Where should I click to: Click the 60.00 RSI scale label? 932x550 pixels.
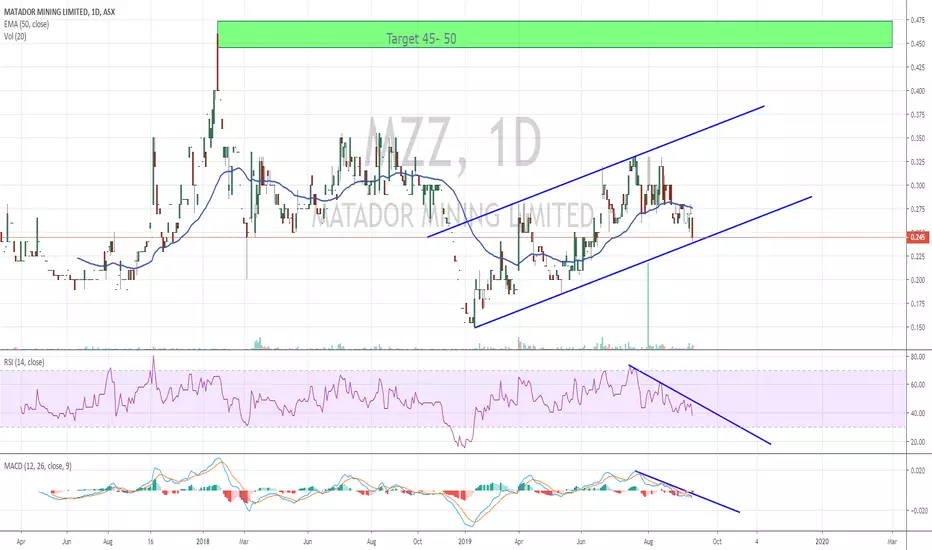(918, 385)
